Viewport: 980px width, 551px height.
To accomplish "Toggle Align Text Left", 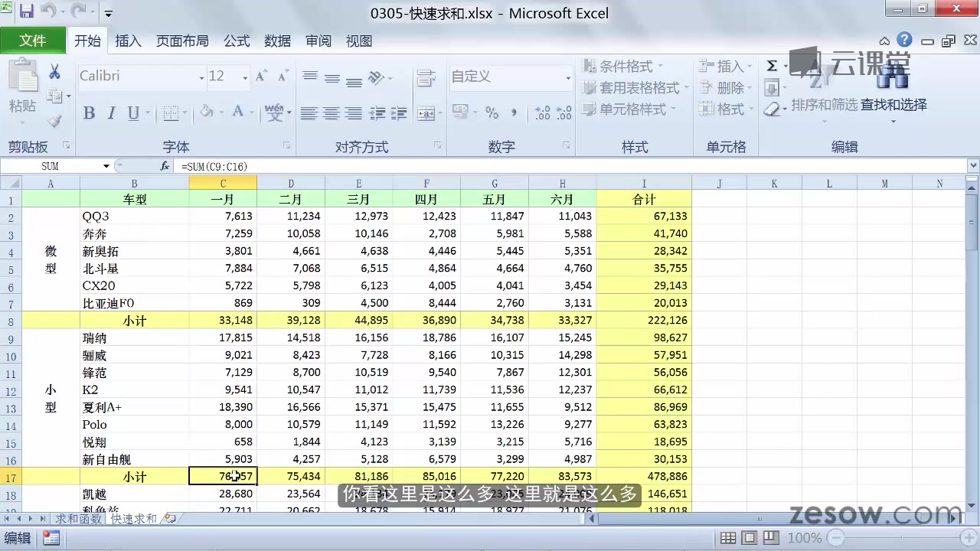I will point(309,113).
